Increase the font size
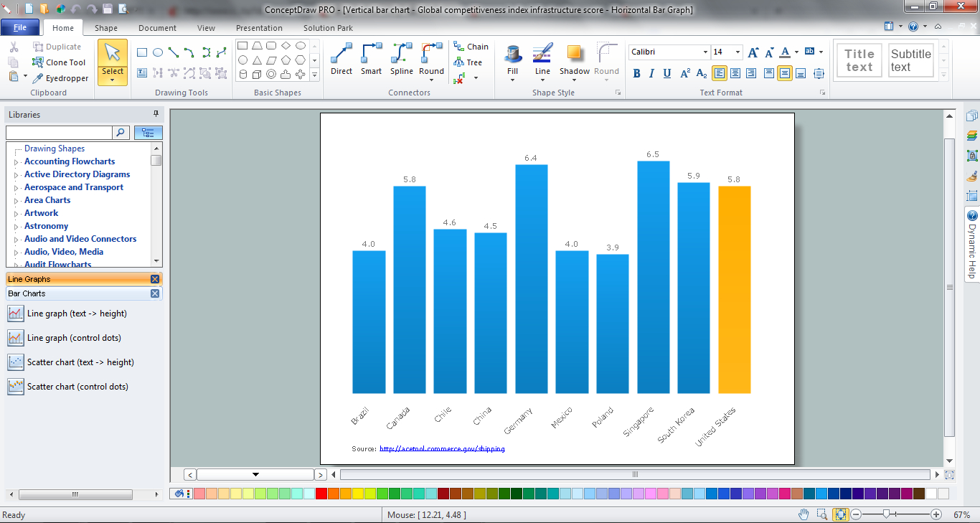The height and width of the screenshot is (523, 980). 753,52
